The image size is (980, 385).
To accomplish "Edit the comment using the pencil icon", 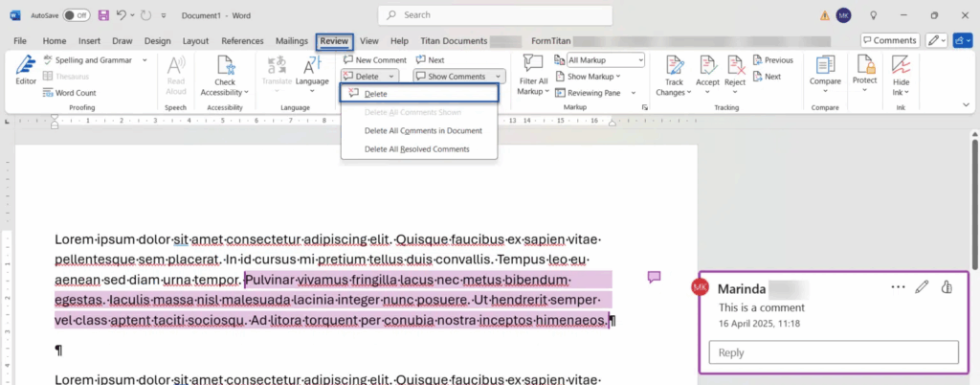I will tap(922, 286).
